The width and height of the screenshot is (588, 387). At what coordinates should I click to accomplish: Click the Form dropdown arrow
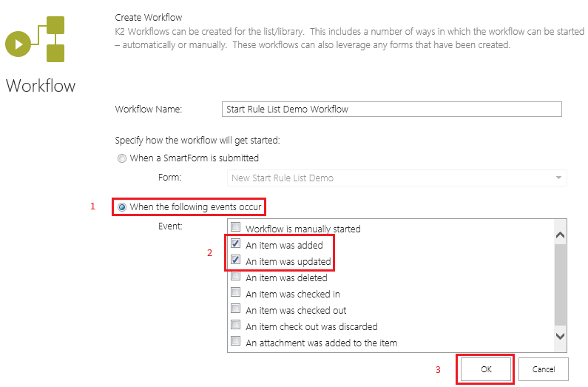(558, 178)
